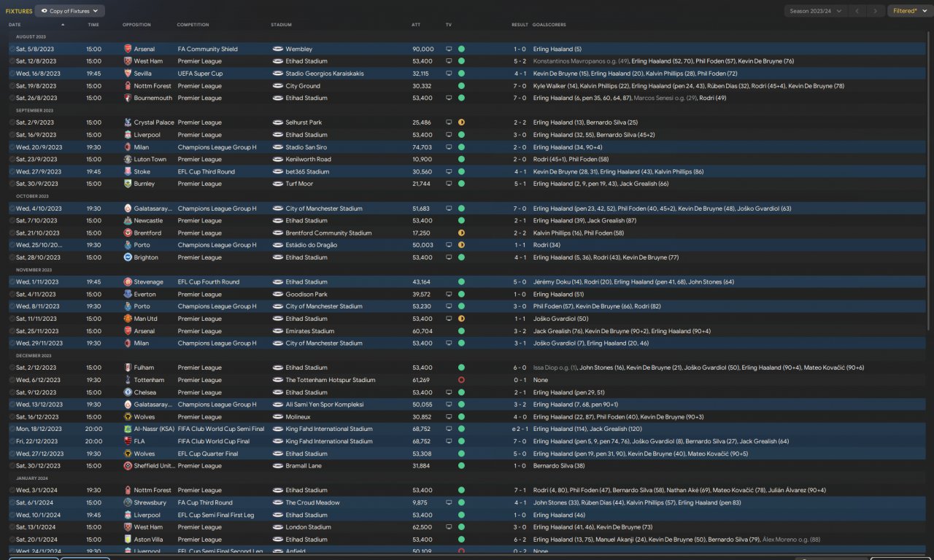Click the Burnley club badge
934x560 pixels.
pos(128,184)
